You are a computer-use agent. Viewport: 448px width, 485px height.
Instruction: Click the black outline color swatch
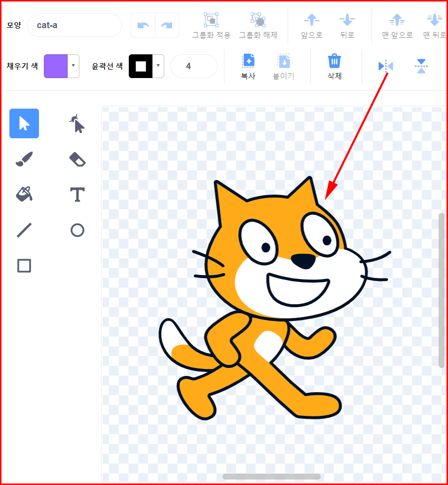141,66
